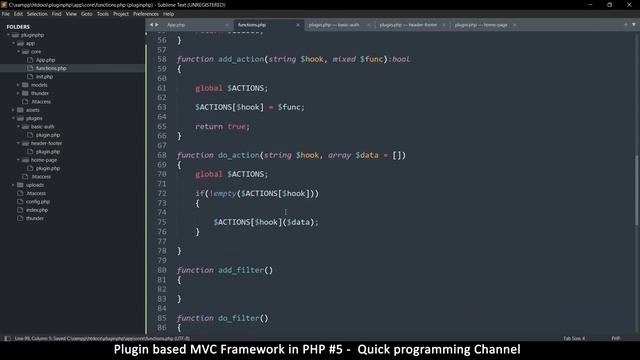Open the Preferences menu
The height and width of the screenshot is (360, 640).
(x=146, y=14)
